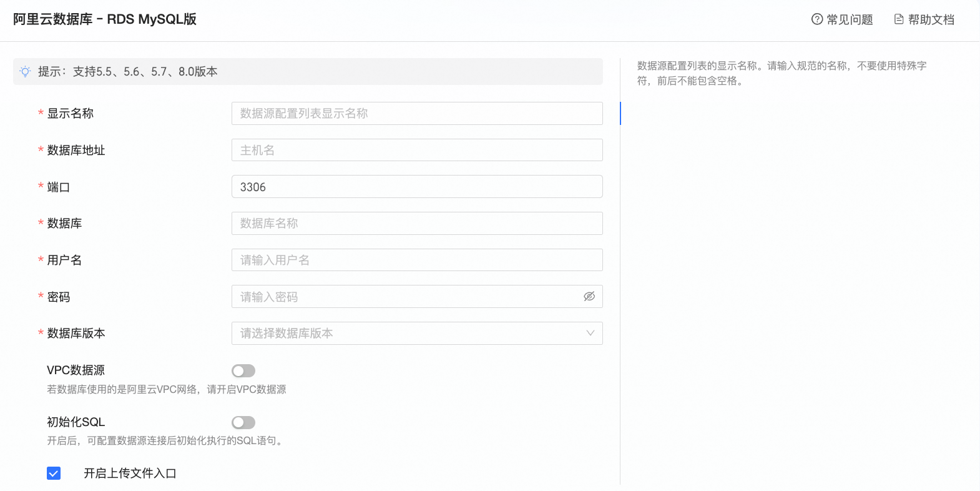Click the 显示名称 label

(x=71, y=114)
